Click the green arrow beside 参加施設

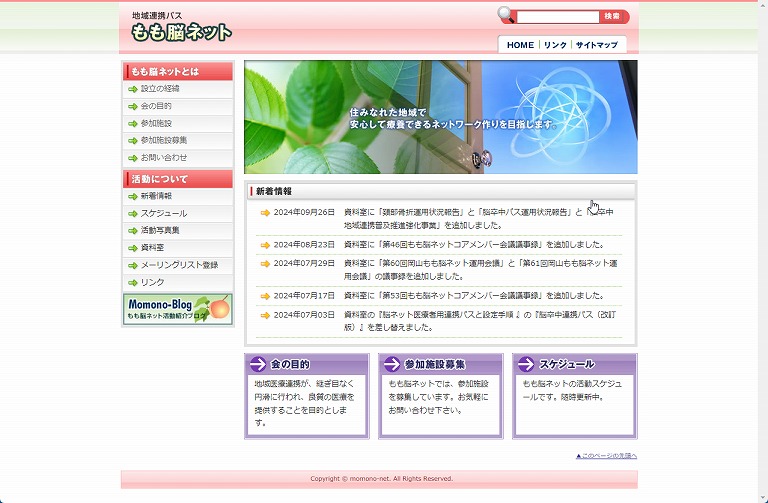[x=133, y=123]
